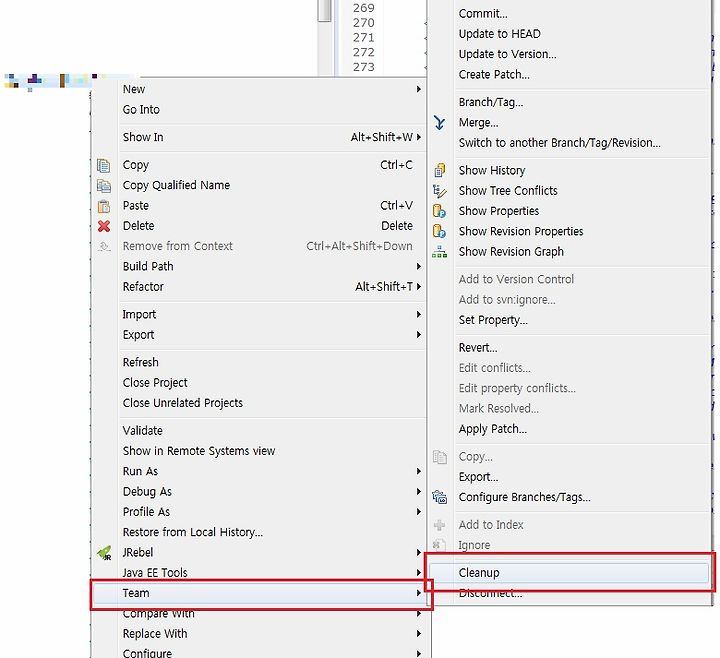The width and height of the screenshot is (720, 658).
Task: Expand the Import submenu arrow
Action: 418,315
